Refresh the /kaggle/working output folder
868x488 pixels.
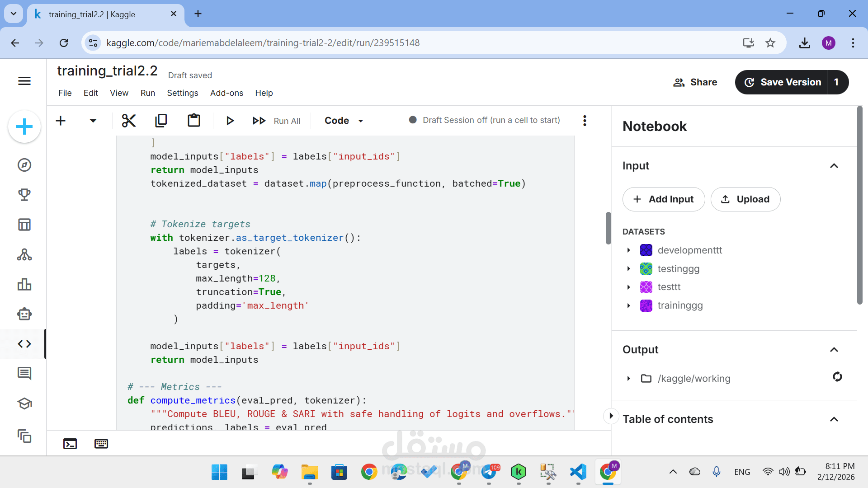(837, 377)
